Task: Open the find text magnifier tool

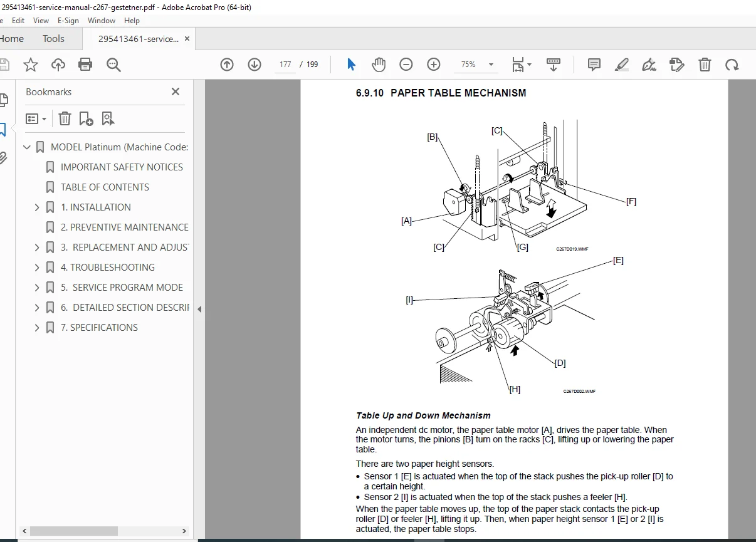Action: pyautogui.click(x=113, y=65)
